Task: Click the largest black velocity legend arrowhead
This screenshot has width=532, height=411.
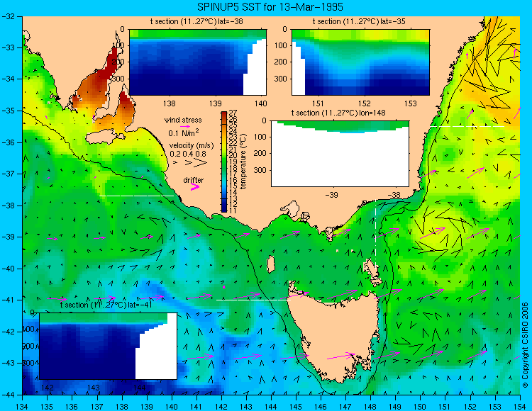Action: [x=200, y=163]
